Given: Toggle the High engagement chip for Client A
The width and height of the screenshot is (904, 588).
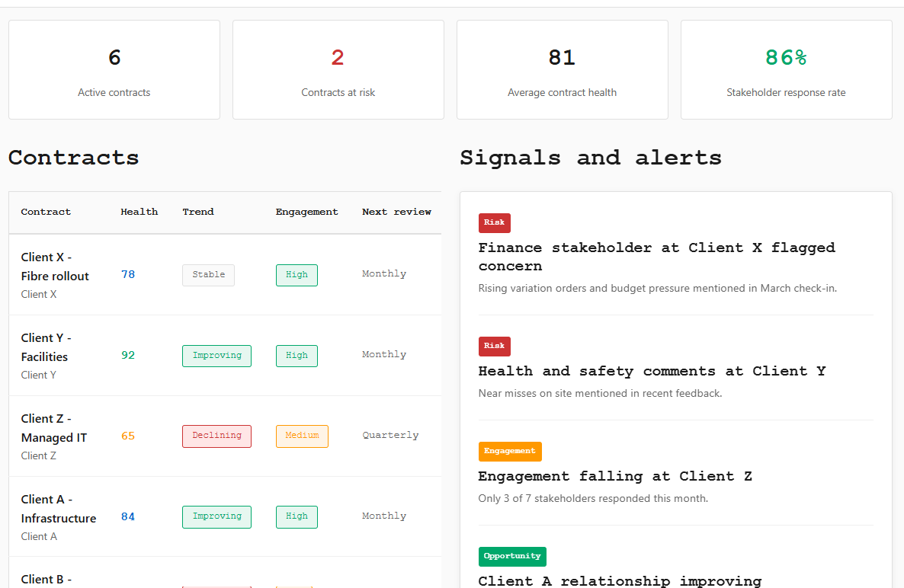Looking at the screenshot, I should pyautogui.click(x=297, y=516).
